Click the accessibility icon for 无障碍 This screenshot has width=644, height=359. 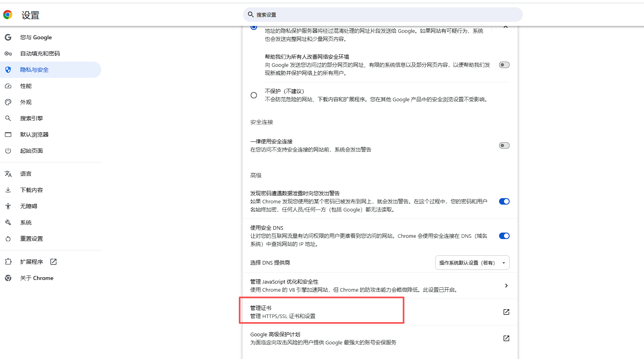8,206
